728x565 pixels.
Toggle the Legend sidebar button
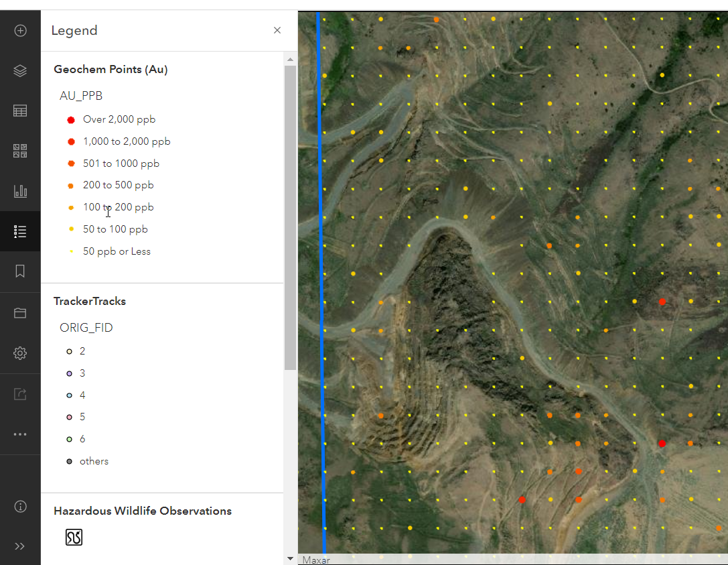[20, 231]
